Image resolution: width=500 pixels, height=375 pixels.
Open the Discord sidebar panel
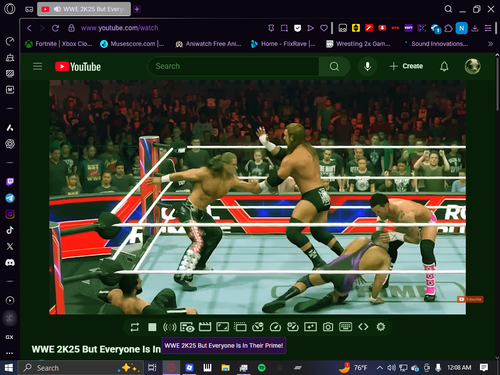[x=10, y=263]
